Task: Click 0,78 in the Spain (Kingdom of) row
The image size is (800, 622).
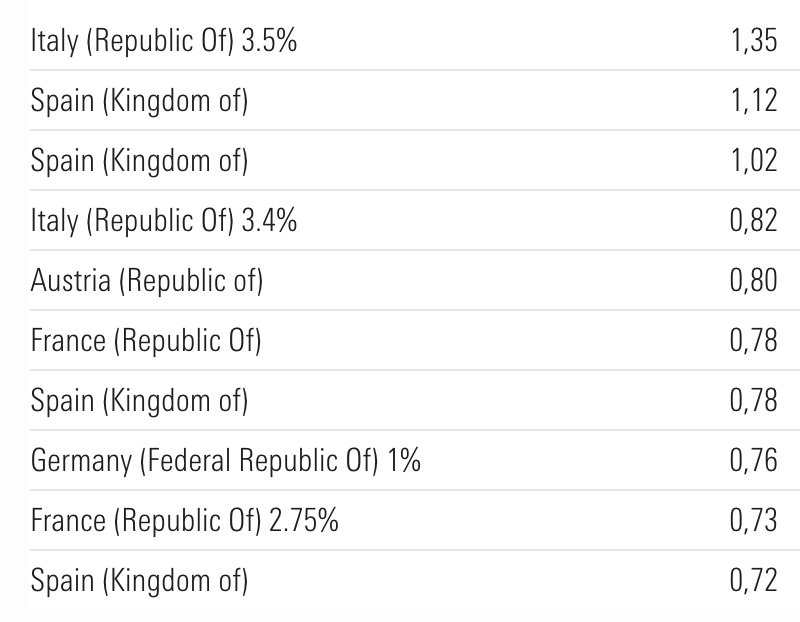Action: click(x=753, y=401)
